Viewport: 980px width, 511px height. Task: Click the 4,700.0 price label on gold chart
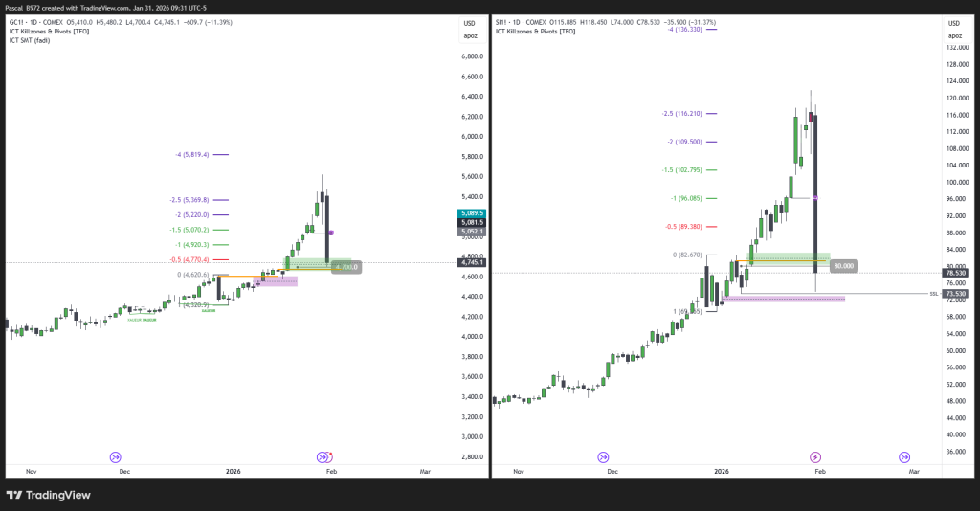pyautogui.click(x=345, y=267)
